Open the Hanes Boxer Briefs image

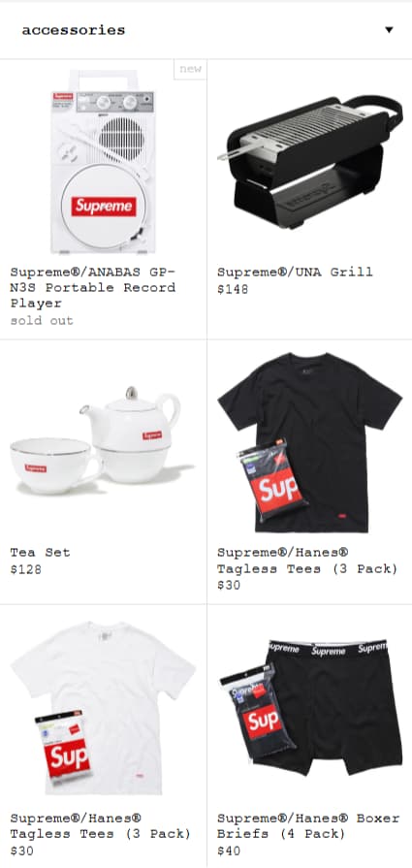309,708
